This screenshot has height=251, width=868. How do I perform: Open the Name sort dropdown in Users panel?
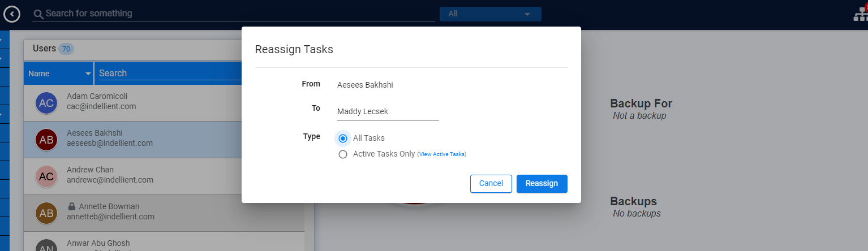tap(59, 73)
